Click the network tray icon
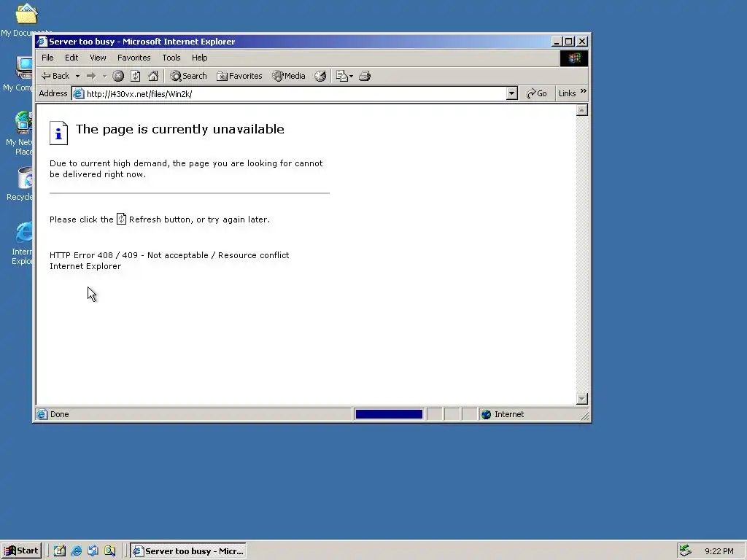Viewport: 747px width, 560px height. tap(685, 551)
